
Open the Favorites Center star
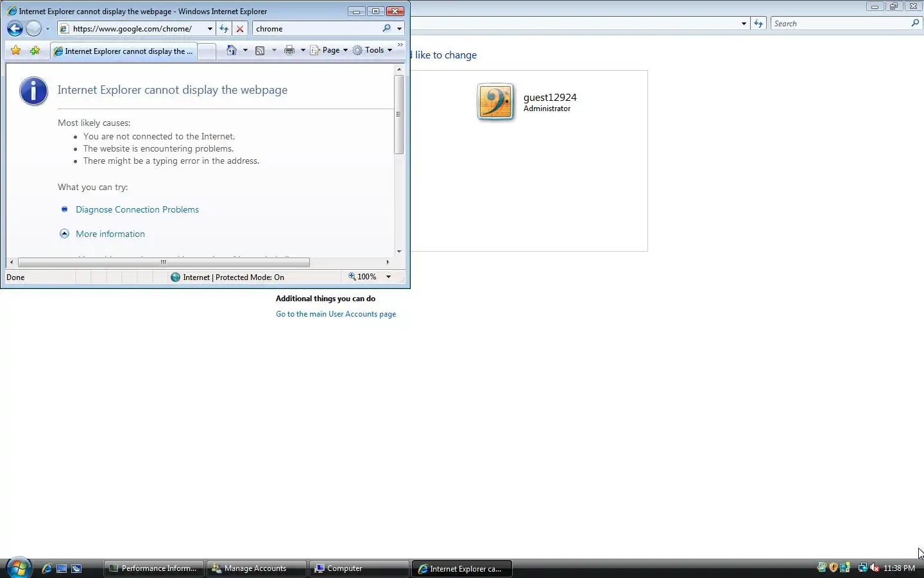point(16,50)
